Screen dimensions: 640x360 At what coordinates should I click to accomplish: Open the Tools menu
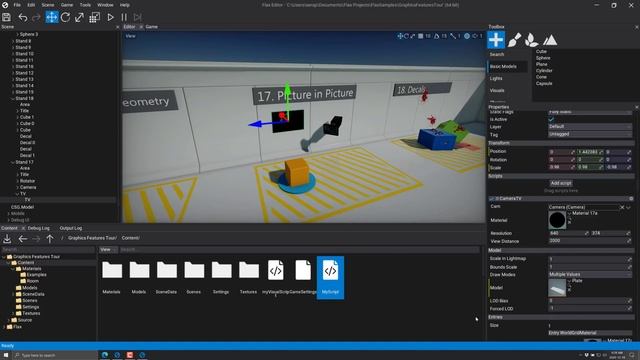[85, 5]
